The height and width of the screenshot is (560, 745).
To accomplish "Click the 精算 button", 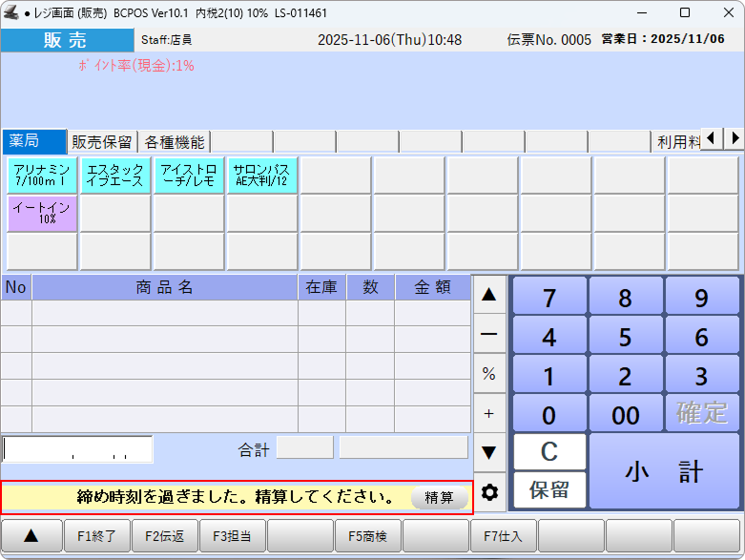I will (439, 497).
